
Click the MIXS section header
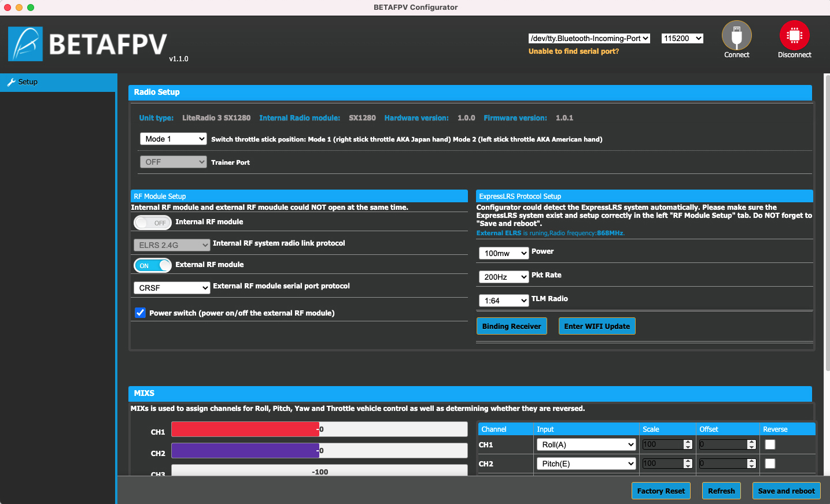point(470,394)
